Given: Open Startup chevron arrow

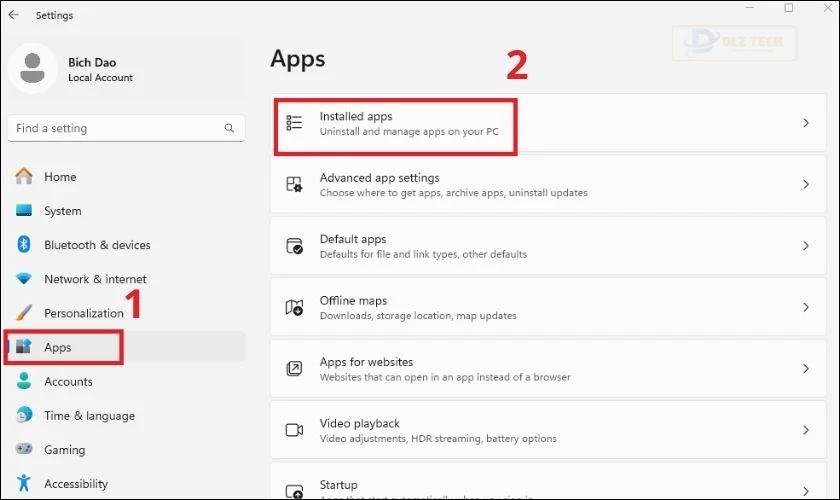Looking at the screenshot, I should (x=806, y=491).
